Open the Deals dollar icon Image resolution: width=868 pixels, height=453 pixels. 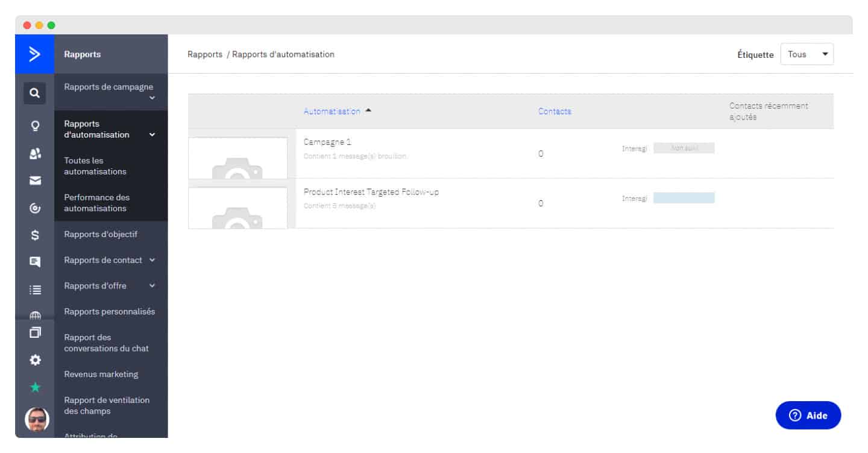pyautogui.click(x=35, y=235)
